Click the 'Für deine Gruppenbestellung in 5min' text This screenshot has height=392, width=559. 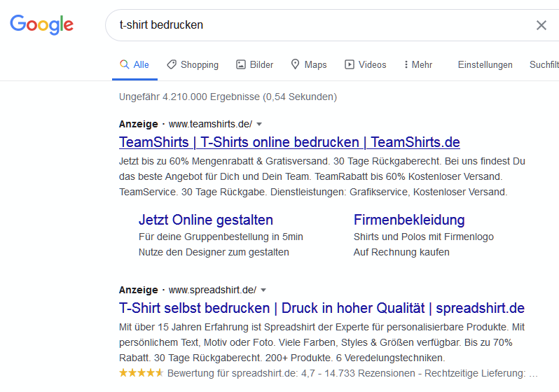(x=221, y=237)
